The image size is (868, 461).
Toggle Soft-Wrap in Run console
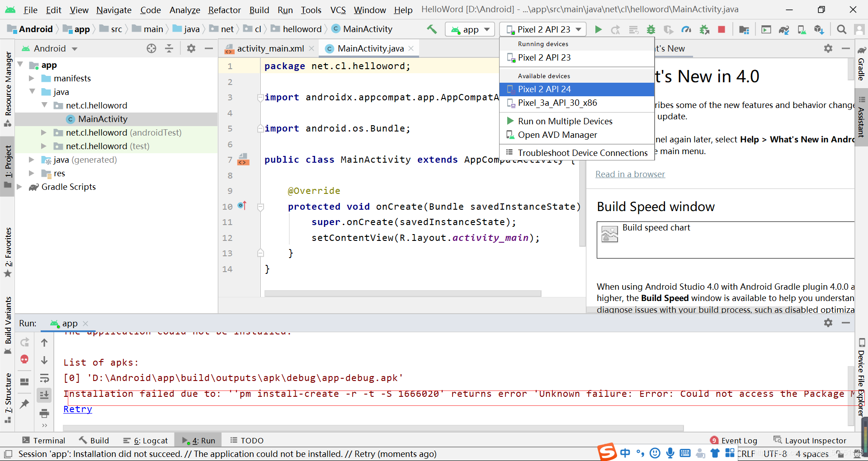pos(44,378)
